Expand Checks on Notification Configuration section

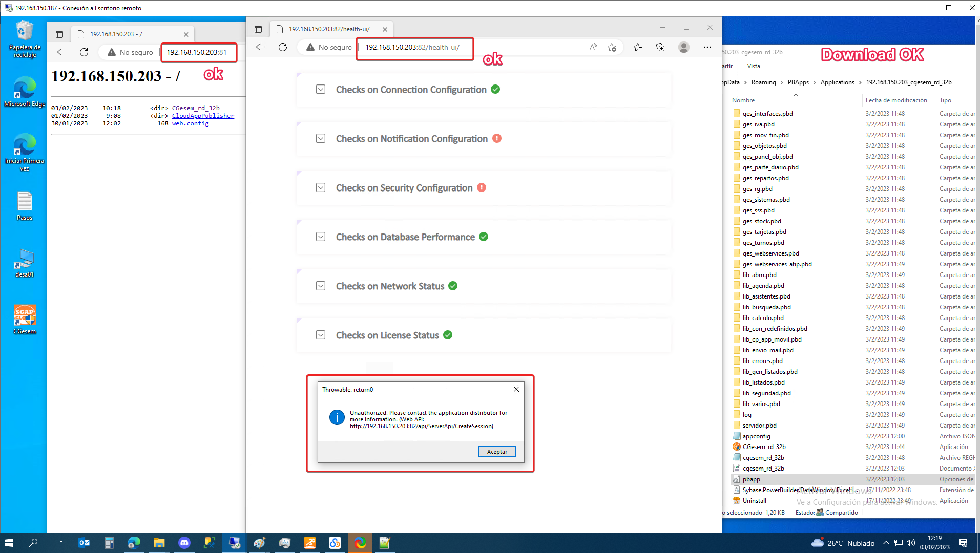click(321, 139)
